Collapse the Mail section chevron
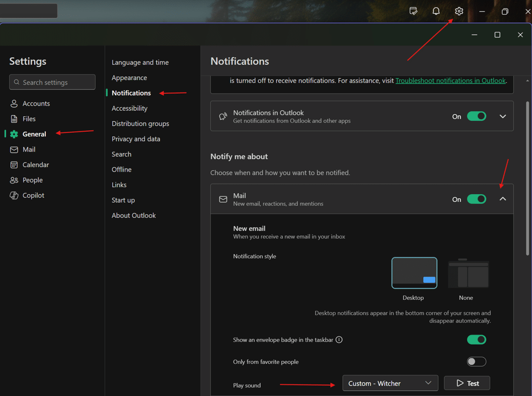 pyautogui.click(x=503, y=199)
